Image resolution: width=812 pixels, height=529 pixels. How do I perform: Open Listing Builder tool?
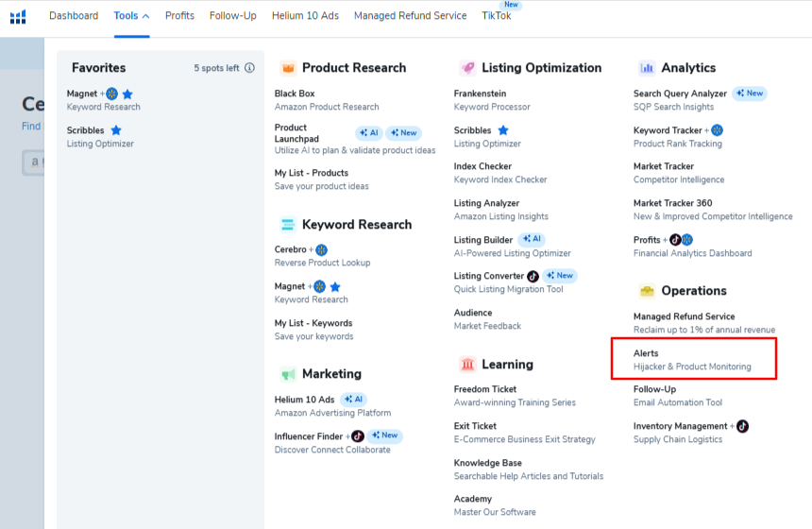coord(483,240)
